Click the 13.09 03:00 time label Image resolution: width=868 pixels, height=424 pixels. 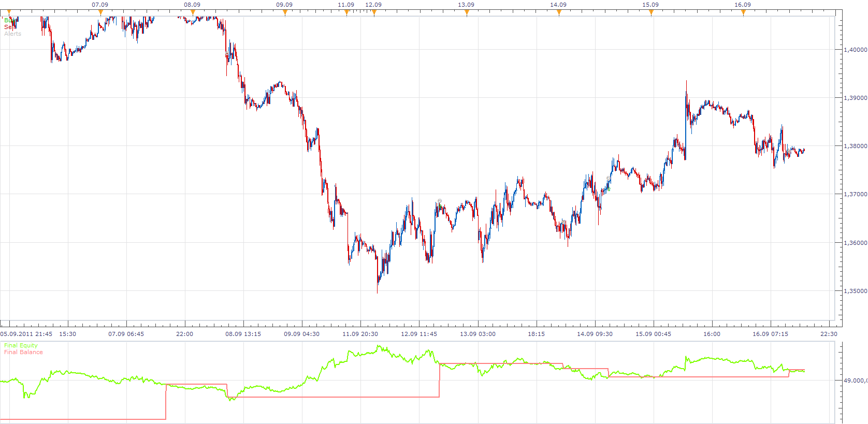(478, 334)
